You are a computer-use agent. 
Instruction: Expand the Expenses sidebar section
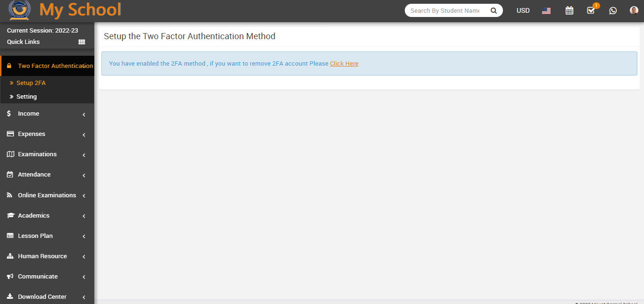[47, 134]
